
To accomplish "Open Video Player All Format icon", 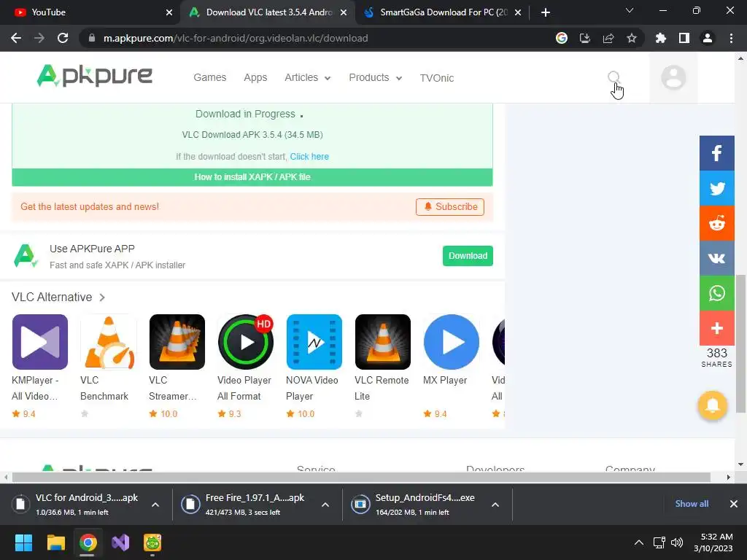I will pyautogui.click(x=246, y=342).
